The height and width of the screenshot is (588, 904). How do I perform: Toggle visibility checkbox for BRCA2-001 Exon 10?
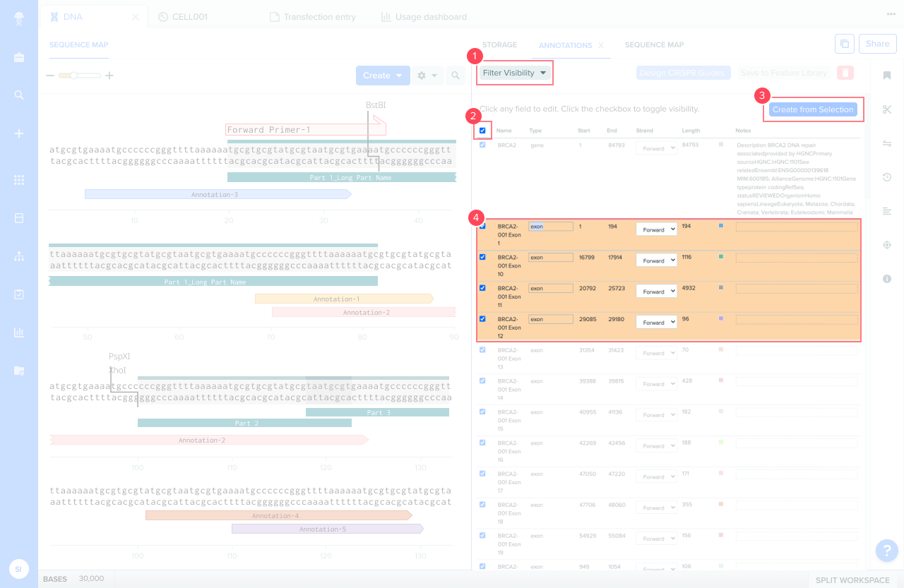[x=482, y=257]
